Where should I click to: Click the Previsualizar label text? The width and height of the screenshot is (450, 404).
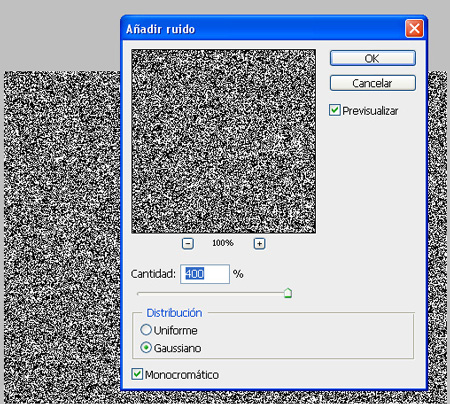tap(370, 111)
